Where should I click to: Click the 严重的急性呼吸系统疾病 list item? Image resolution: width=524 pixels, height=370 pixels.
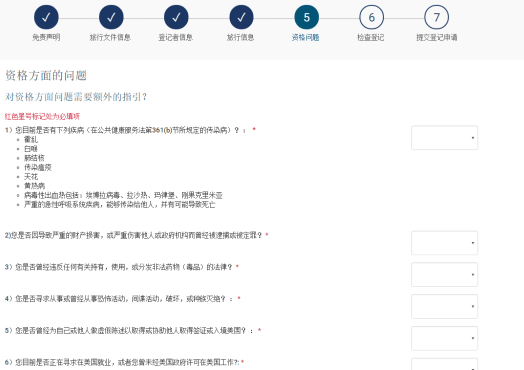(120, 205)
